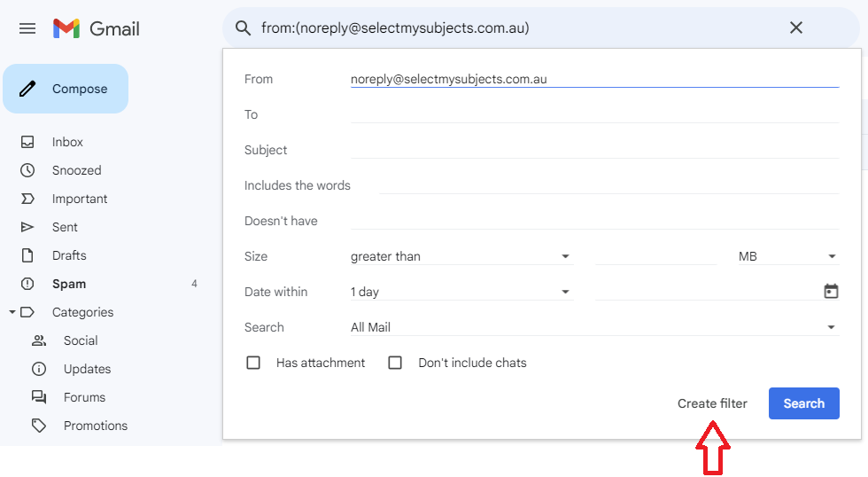Viewport: 868px width, 477px height.
Task: Open the Spam folder
Action: pyautogui.click(x=69, y=284)
